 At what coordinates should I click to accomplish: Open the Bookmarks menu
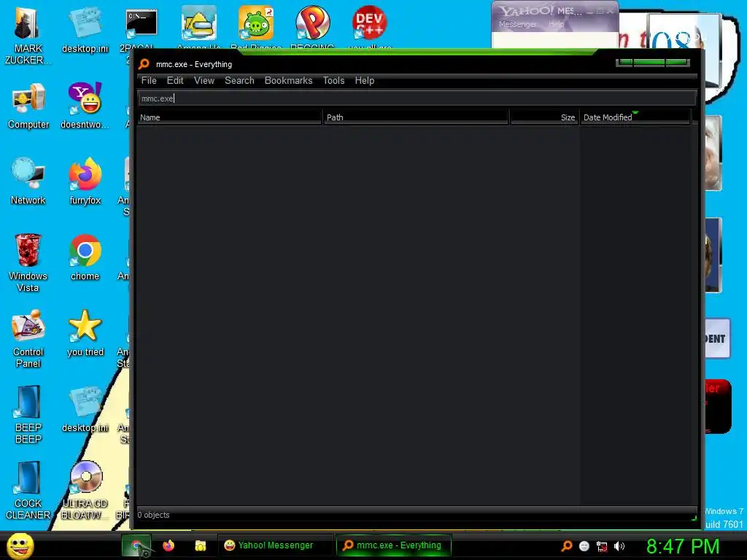[x=288, y=80]
